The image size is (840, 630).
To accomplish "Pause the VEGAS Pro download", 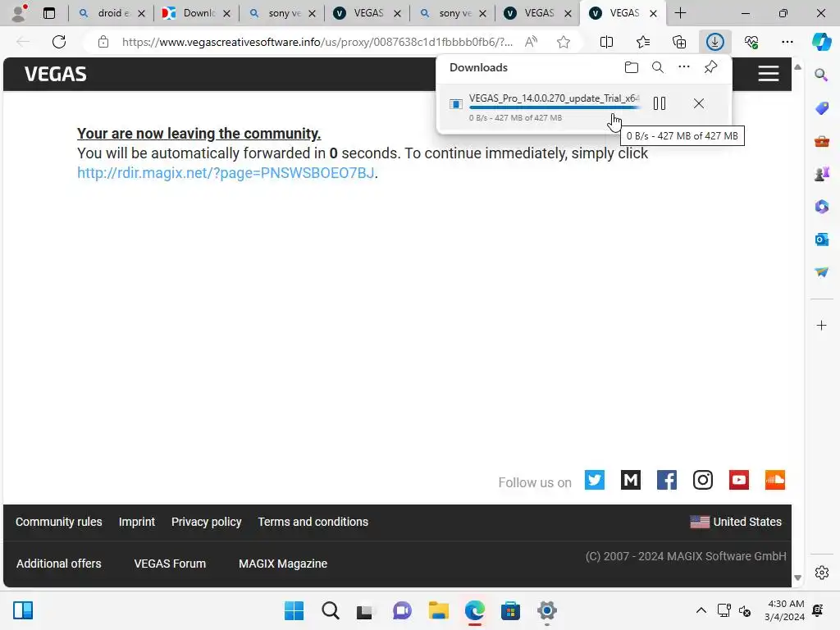I will 660,103.
